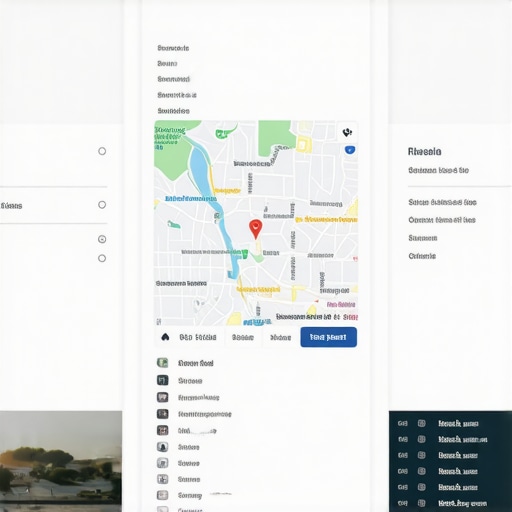512x512 pixels.
Task: Open the landscape photo thumbnail in the left window
Action: (61, 461)
